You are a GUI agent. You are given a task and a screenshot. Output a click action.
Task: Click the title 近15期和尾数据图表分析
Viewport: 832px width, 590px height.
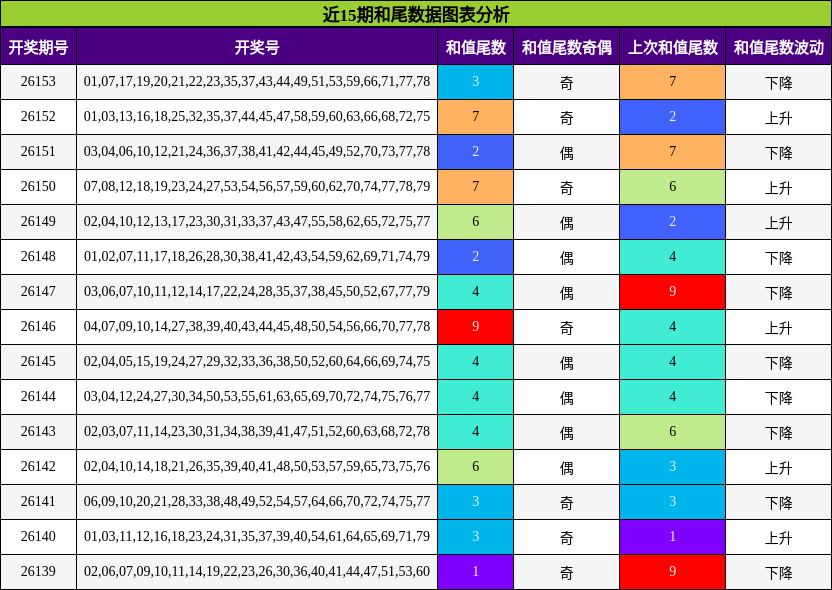tap(416, 14)
